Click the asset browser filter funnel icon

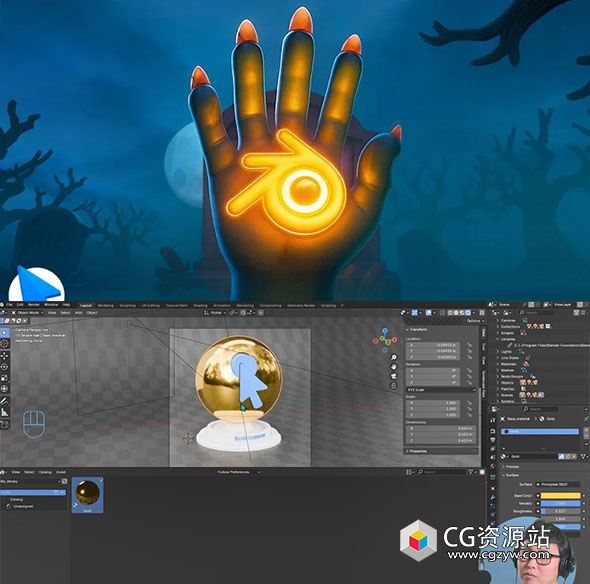tap(470, 471)
